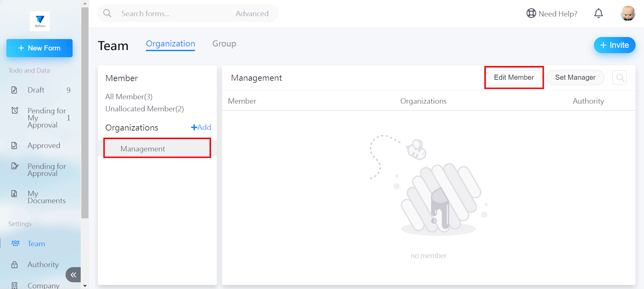The height and width of the screenshot is (289, 644).
Task: Click the BizForm logo in sidebar
Action: point(40,21)
